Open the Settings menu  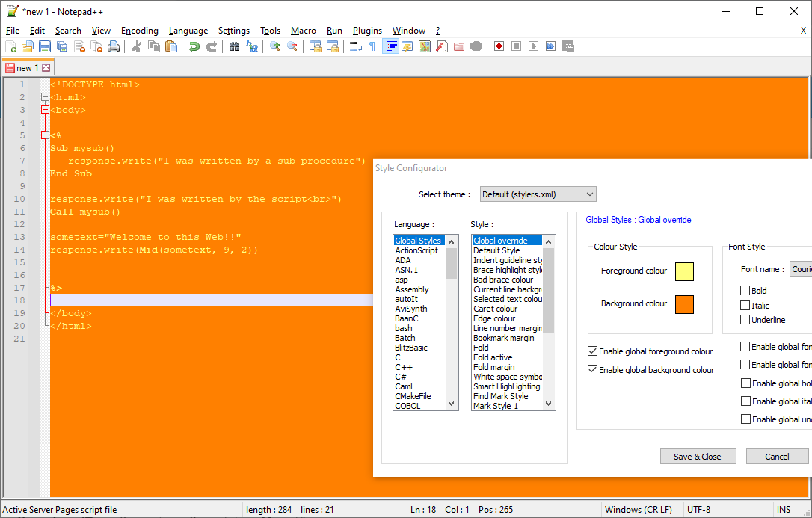(234, 31)
